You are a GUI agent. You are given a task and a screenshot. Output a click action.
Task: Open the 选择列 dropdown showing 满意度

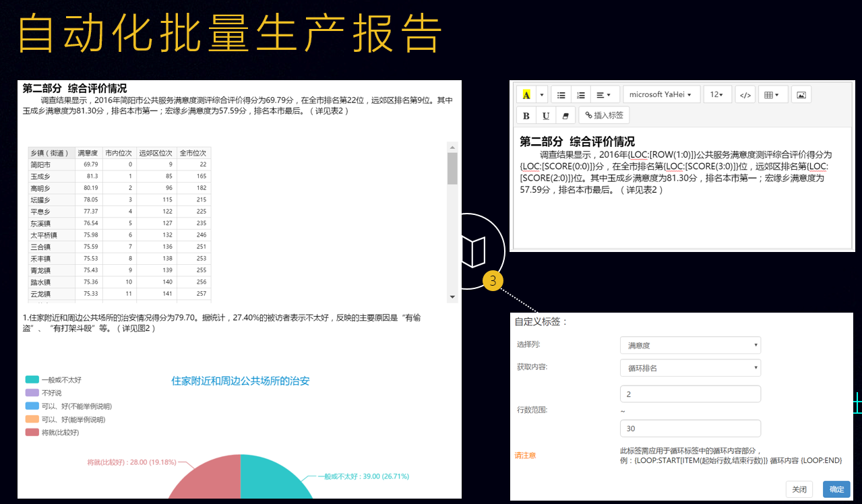690,346
